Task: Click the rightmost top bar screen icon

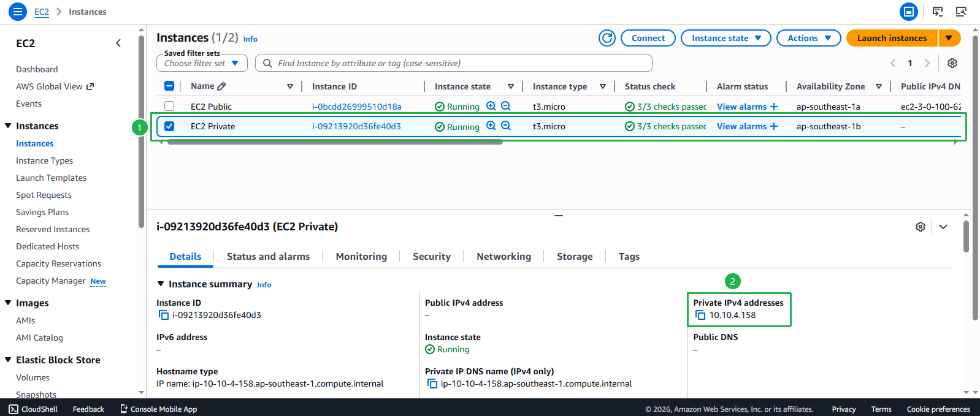Action: pos(961,12)
